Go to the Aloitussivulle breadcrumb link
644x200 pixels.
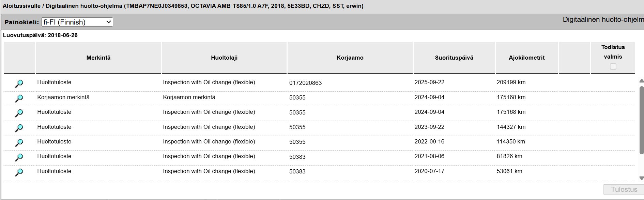pos(21,6)
